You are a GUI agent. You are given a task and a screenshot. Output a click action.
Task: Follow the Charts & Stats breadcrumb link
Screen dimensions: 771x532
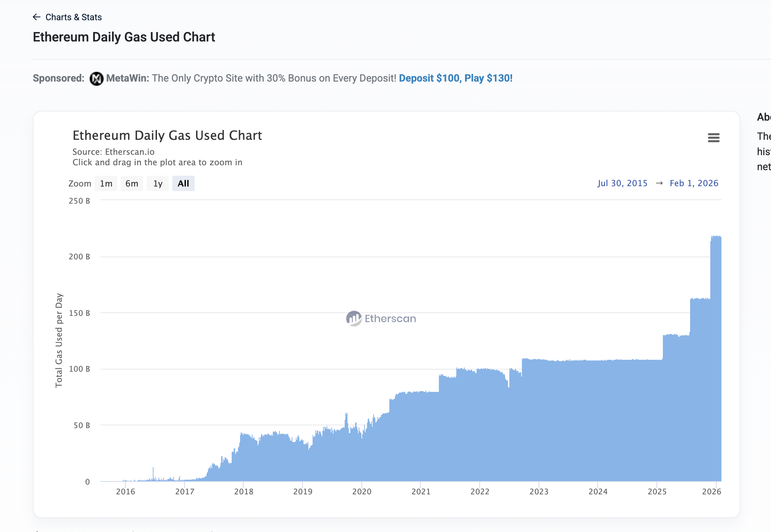coord(74,17)
